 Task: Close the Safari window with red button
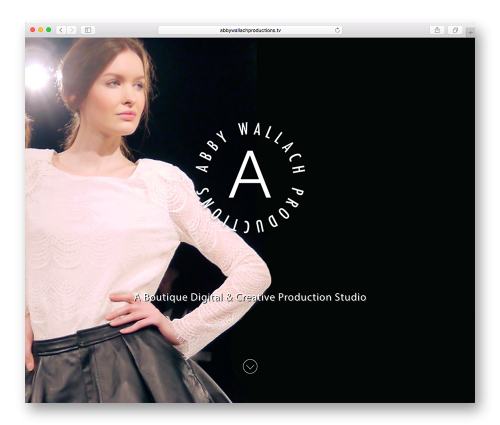(x=33, y=30)
